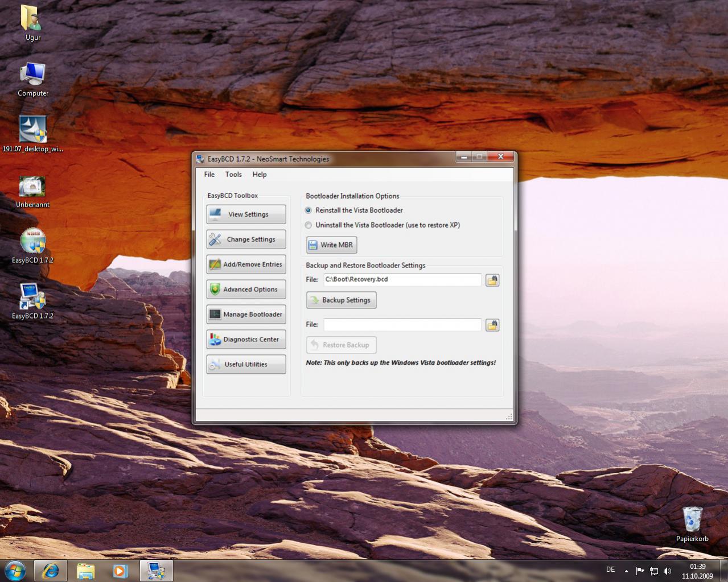The height and width of the screenshot is (582, 728).
Task: Open the Diagnostics Center
Action: click(x=246, y=340)
